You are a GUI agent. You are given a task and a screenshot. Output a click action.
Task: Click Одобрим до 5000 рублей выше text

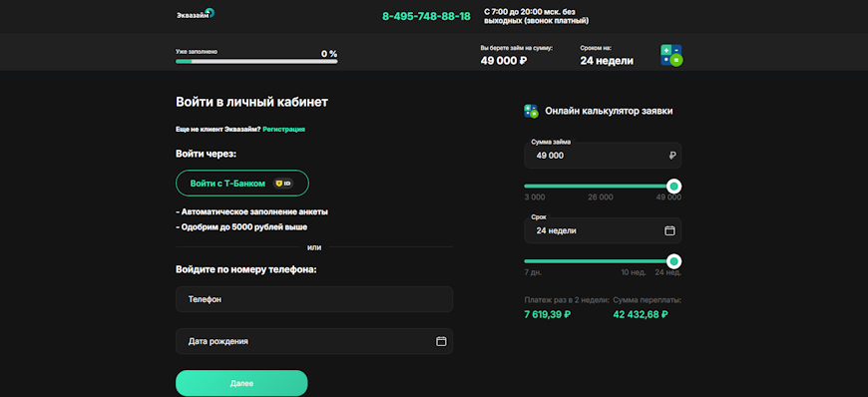241,227
